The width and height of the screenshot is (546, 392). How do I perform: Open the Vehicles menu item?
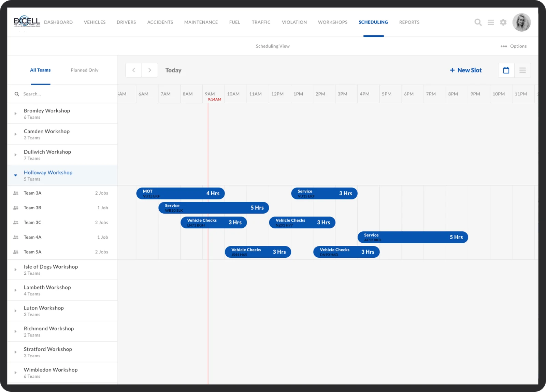point(95,22)
